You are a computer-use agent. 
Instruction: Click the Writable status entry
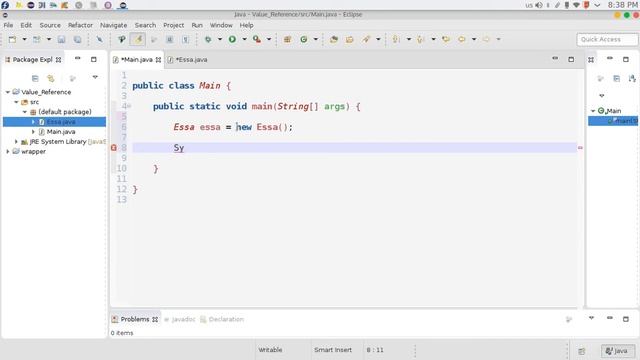(270, 350)
